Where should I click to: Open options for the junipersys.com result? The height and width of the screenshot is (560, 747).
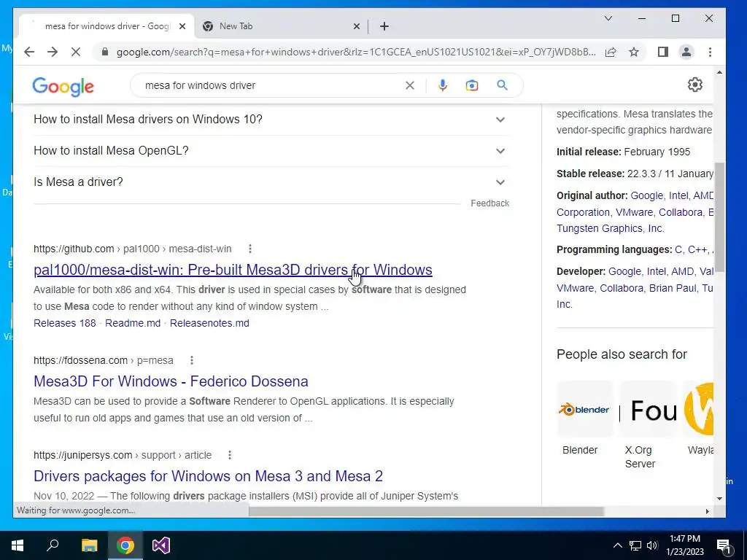coord(230,455)
